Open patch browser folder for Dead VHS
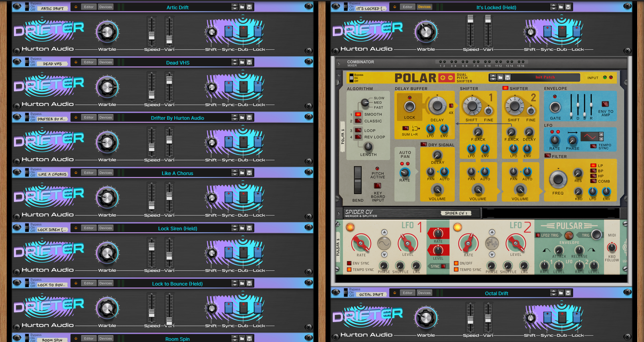Image resolution: width=644 pixels, height=342 pixels. (242, 62)
